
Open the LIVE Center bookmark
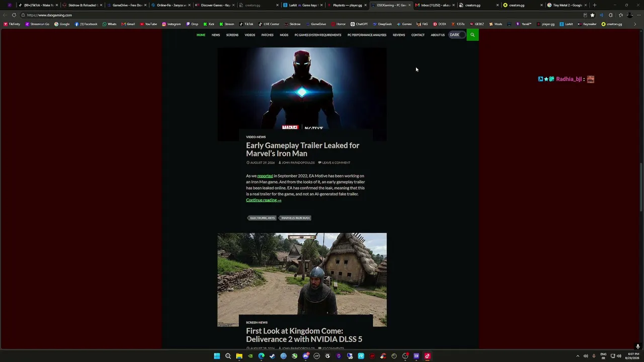pos(269,24)
